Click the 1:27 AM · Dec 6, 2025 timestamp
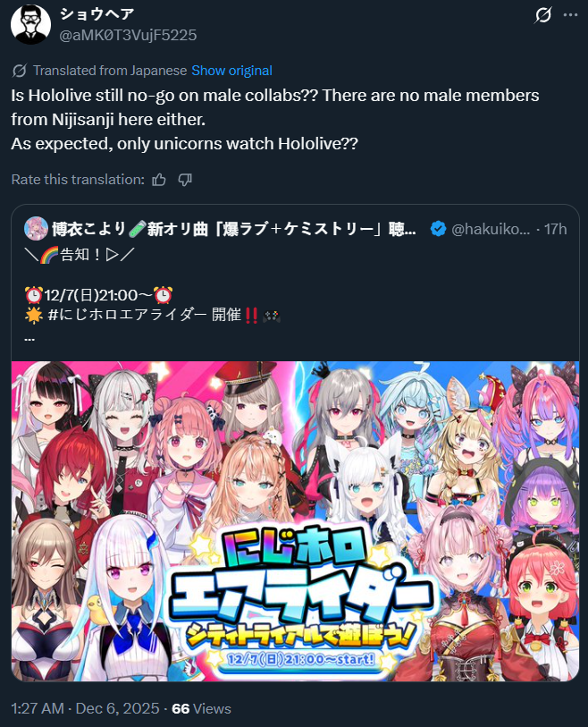Viewport: 588px width, 727px height. (x=85, y=708)
